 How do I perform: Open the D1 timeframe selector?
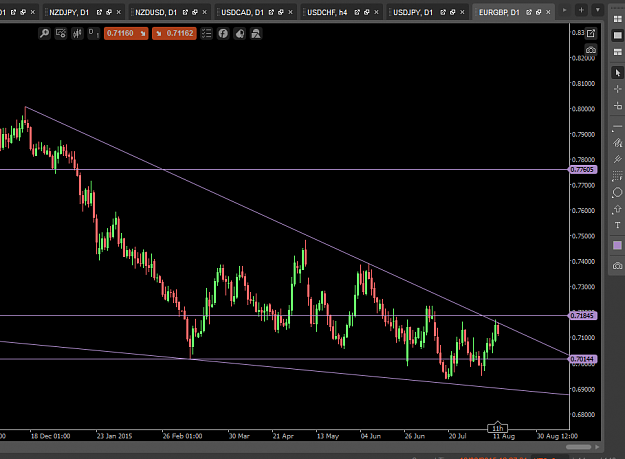tap(94, 33)
